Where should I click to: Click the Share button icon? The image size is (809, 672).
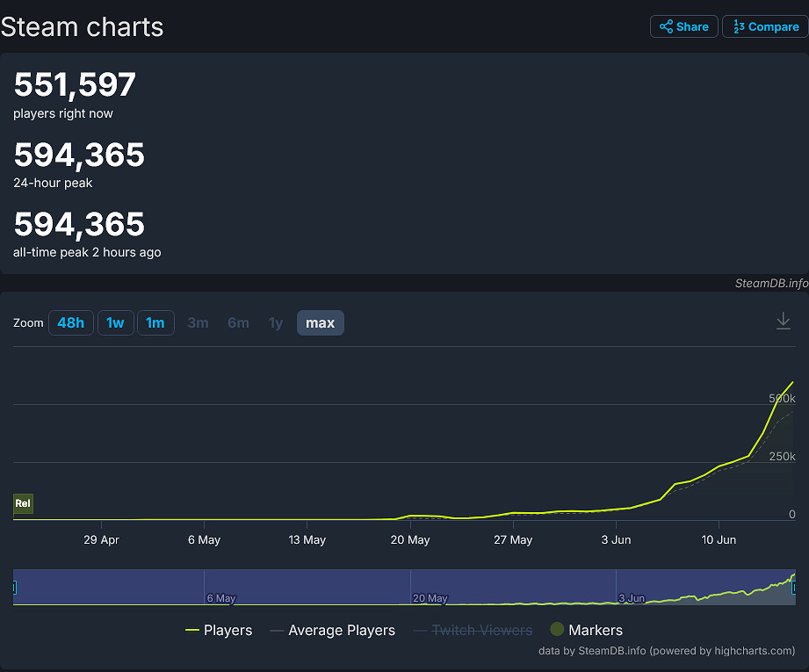(x=667, y=26)
